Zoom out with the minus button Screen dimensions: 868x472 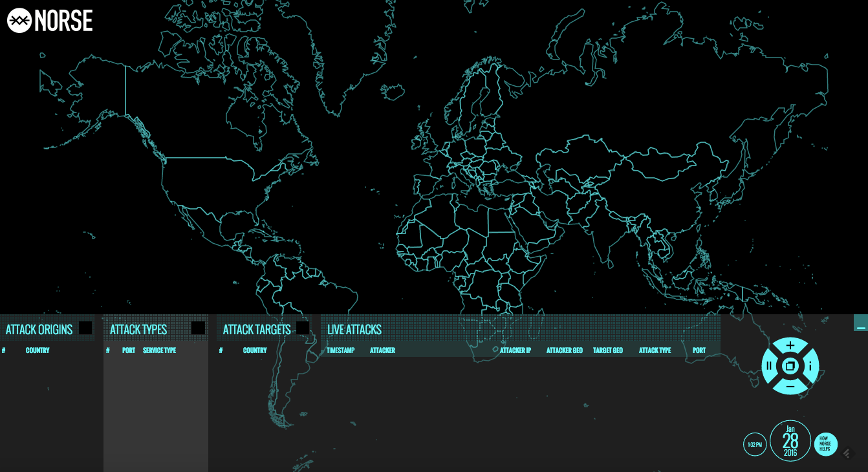tap(790, 387)
